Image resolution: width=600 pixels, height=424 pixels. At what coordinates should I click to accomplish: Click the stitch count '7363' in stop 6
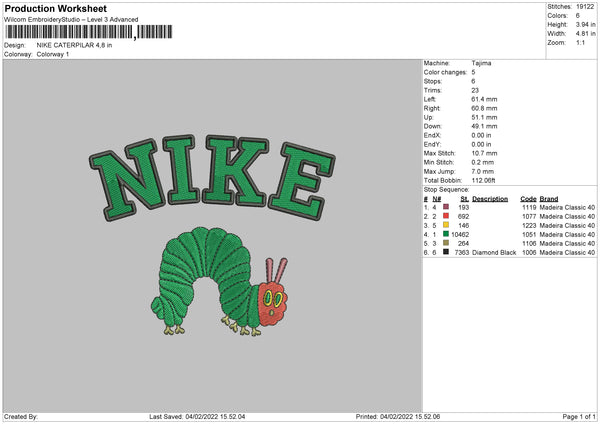(461, 253)
